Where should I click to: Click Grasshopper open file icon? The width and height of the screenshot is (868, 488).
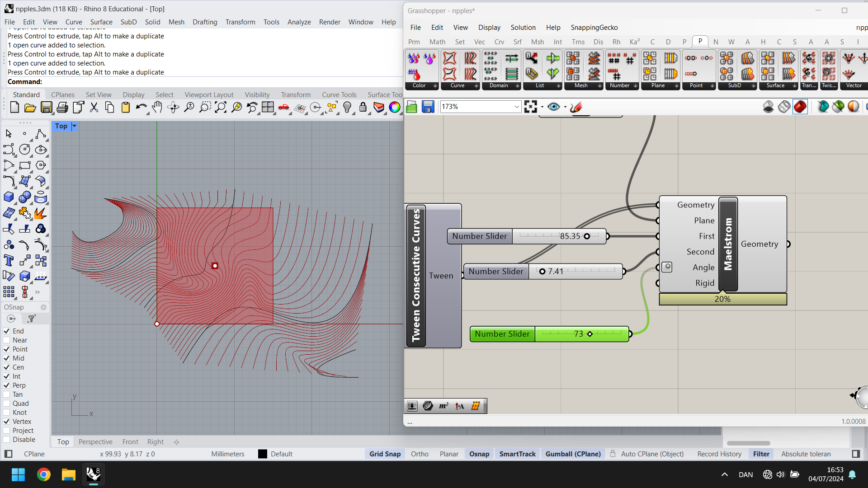[x=412, y=107]
